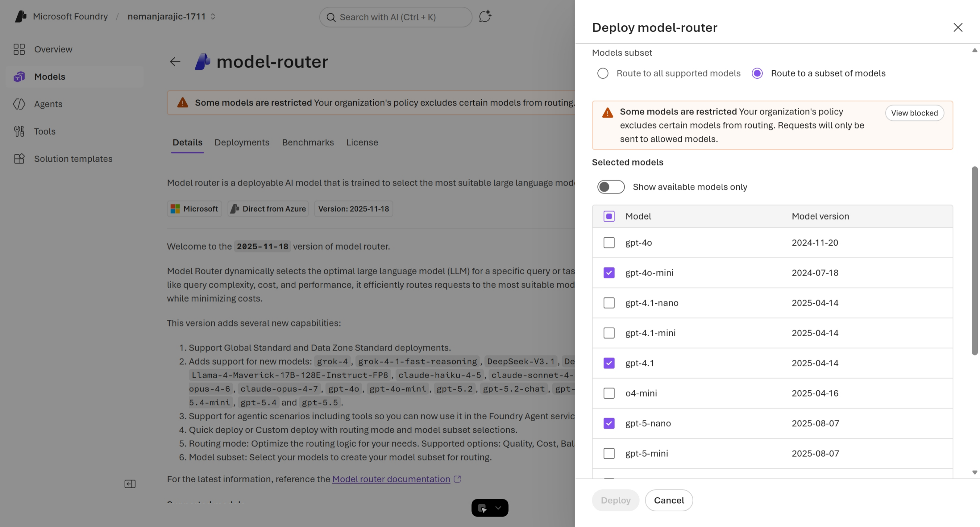Click the 2025-04-16 version cell
Screen dimensions: 980x527
coord(815,393)
